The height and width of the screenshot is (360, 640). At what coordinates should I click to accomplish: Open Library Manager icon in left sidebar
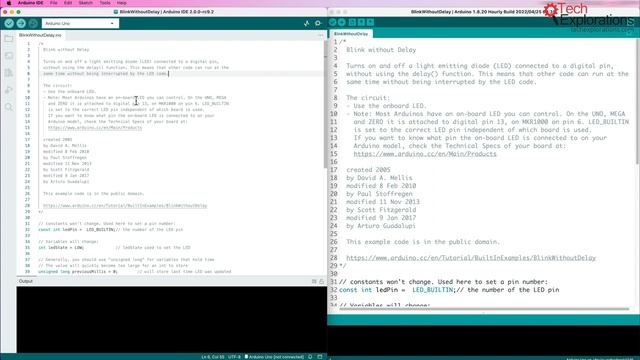[9, 73]
